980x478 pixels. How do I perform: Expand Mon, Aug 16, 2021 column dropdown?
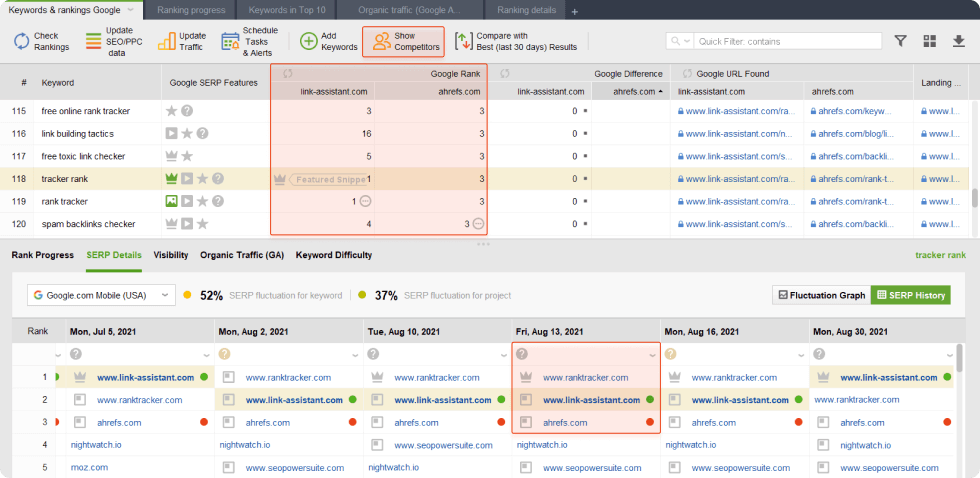[802, 355]
